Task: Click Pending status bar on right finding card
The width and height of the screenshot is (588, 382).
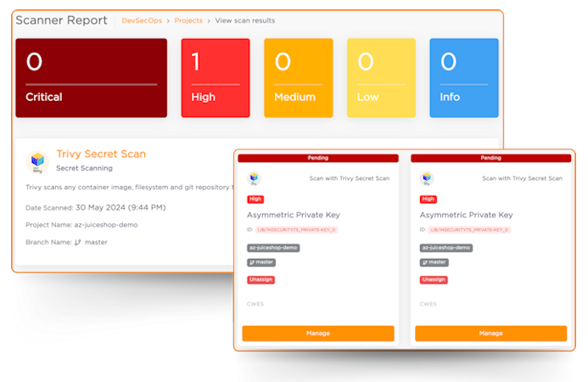Action: pos(491,158)
